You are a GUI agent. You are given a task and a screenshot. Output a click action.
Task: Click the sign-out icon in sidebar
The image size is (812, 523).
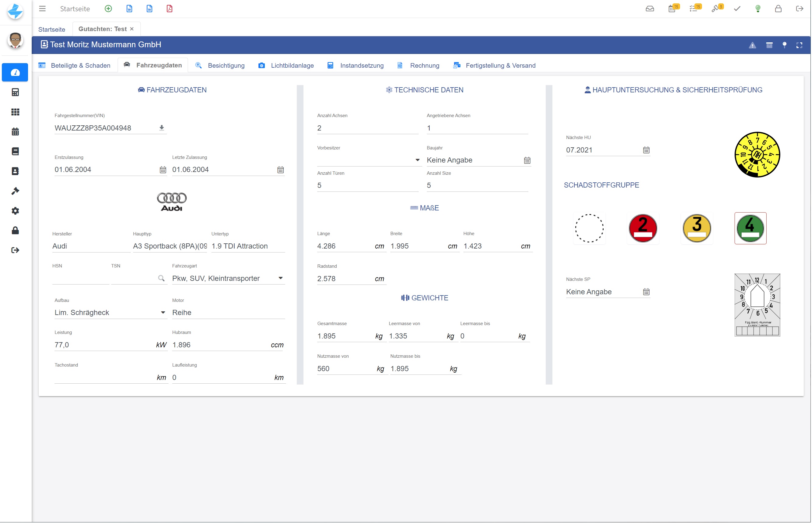[15, 250]
